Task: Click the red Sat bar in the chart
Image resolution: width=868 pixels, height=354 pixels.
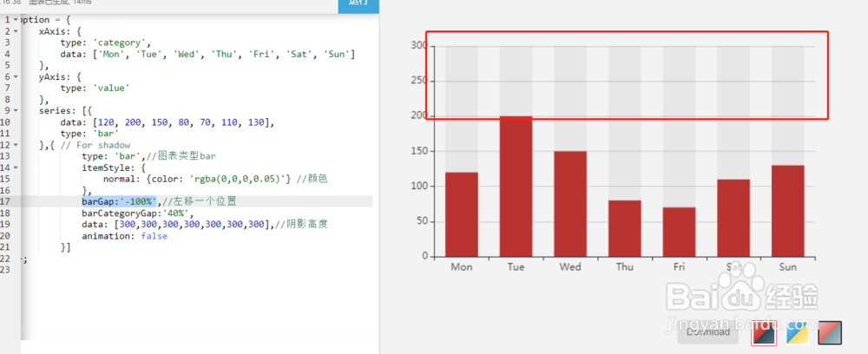Action: 733,218
